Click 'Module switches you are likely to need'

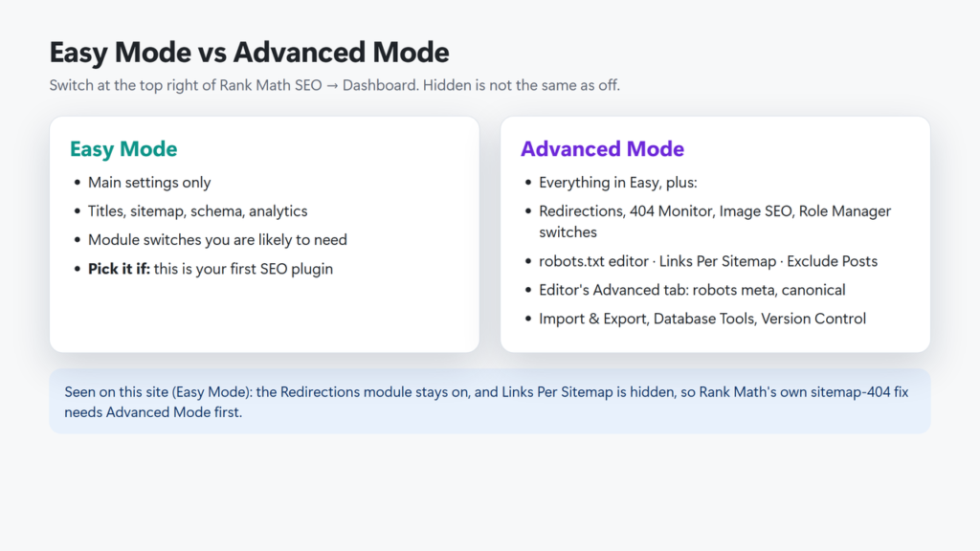click(x=217, y=240)
